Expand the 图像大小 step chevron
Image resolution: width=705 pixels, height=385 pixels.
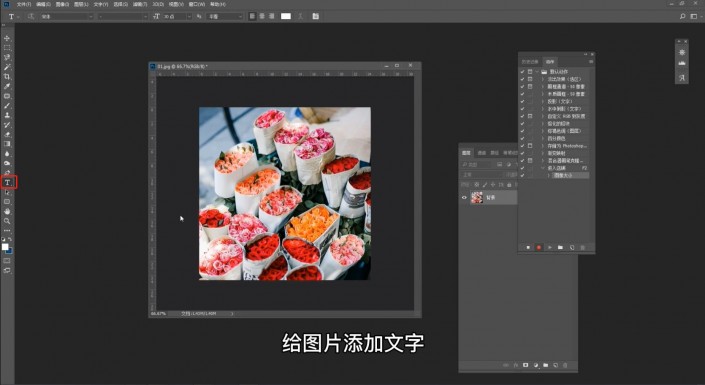pos(549,175)
